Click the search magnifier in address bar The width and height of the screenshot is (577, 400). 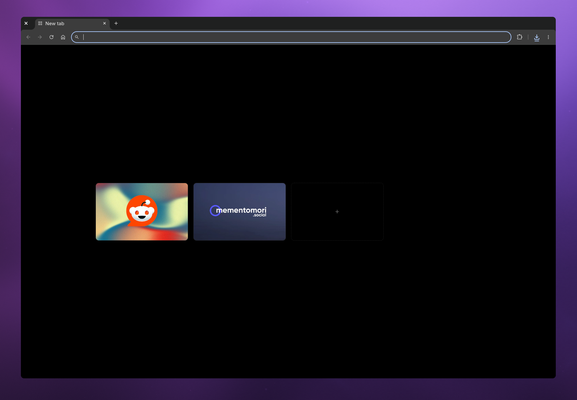pos(77,37)
